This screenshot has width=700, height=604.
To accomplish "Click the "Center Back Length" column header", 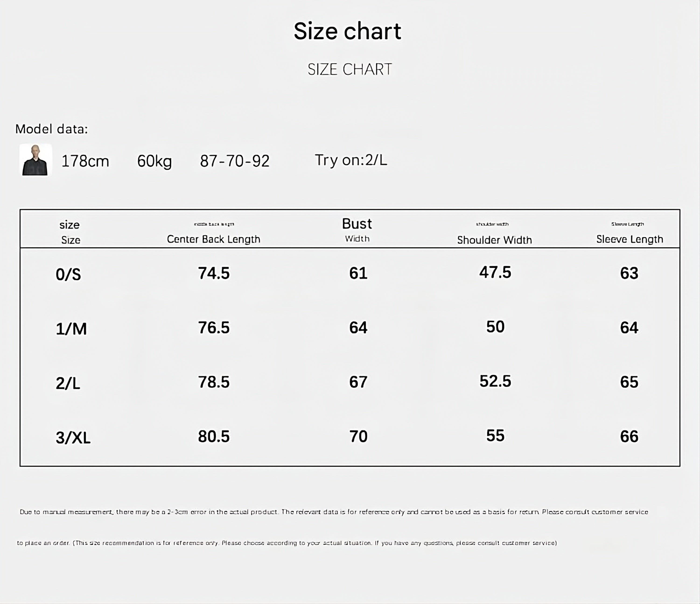I will tap(213, 239).
